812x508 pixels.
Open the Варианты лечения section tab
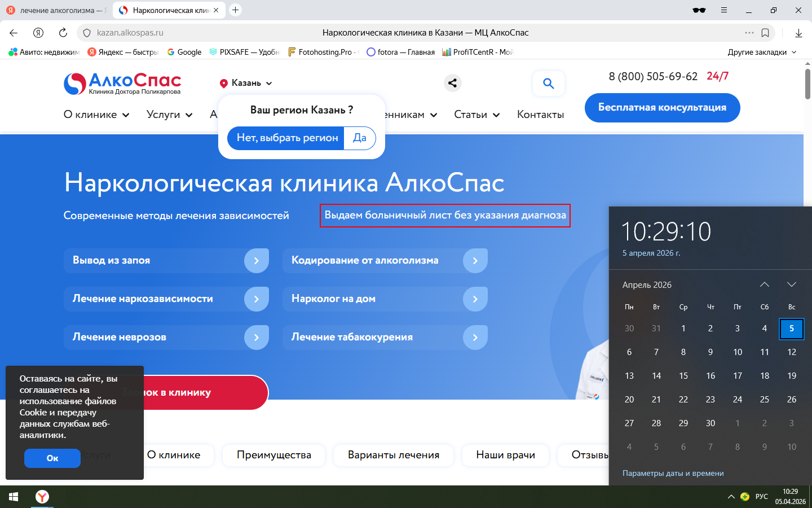click(394, 455)
